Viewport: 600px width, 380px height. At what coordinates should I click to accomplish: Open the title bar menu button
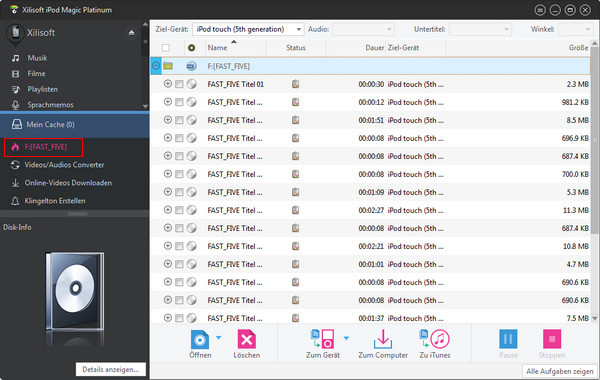(540, 10)
